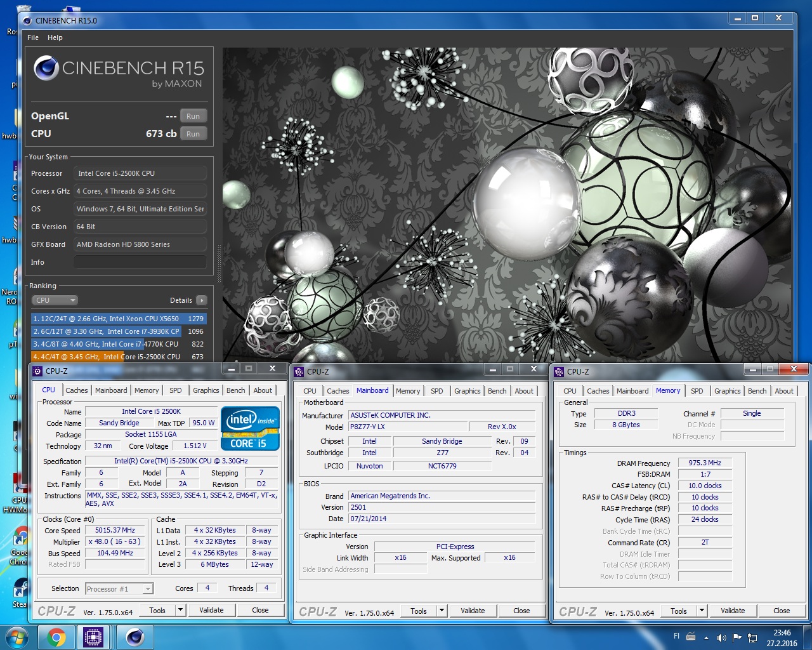Switch to Mainboard tab in right CPU-Z
Viewport: 812px width, 650px height.
coord(632,391)
